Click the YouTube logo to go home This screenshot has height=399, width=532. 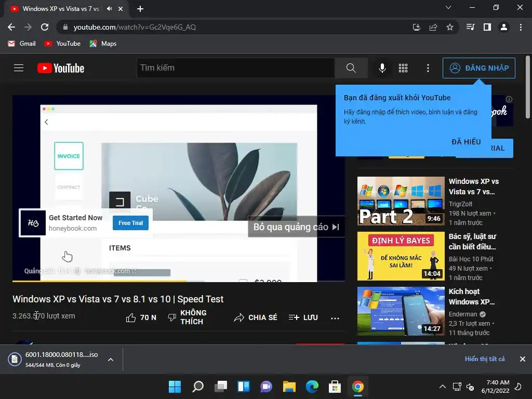point(61,68)
